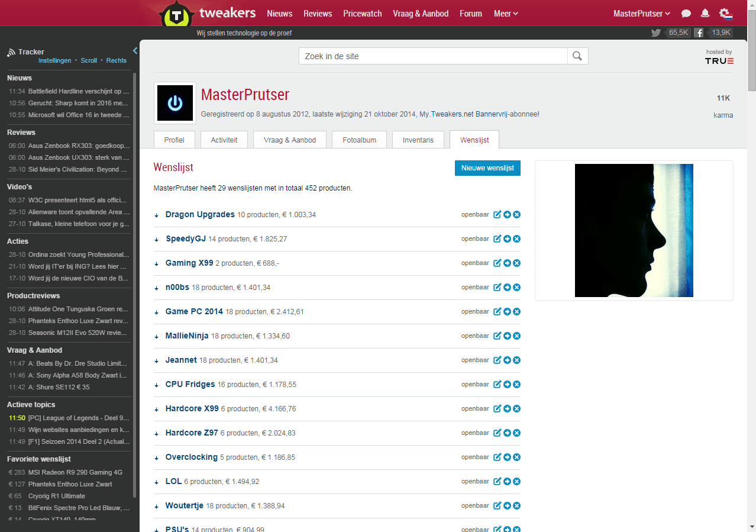Open the Jeannet wishlist link
Image resolution: width=756 pixels, height=532 pixels.
pos(181,360)
